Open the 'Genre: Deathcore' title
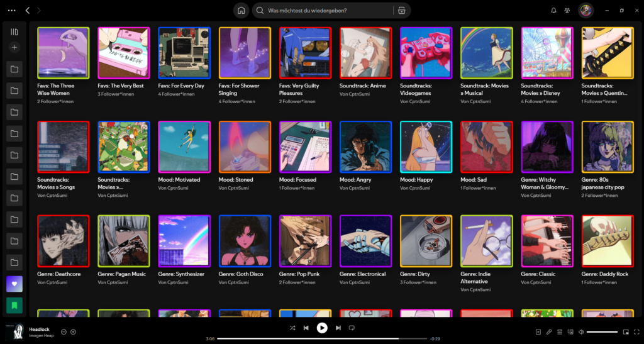 (58, 274)
